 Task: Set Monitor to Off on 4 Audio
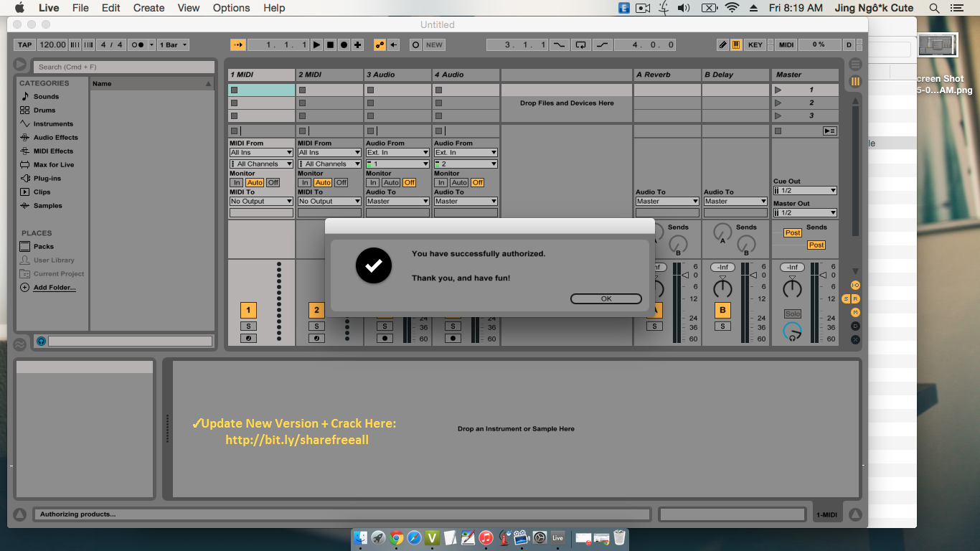coord(478,182)
